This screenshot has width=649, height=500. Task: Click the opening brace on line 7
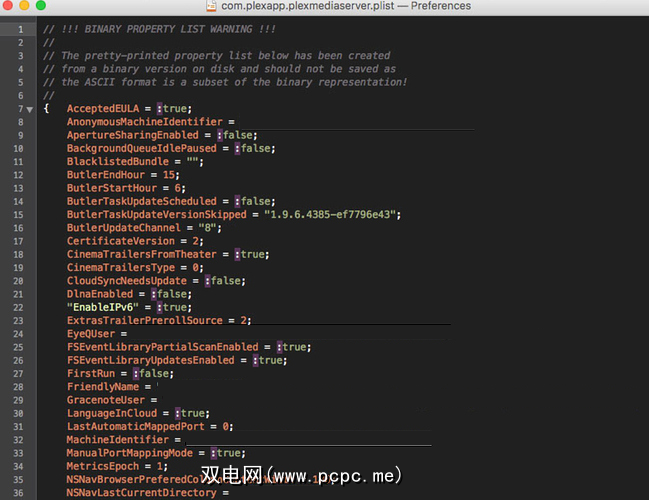coord(46,108)
